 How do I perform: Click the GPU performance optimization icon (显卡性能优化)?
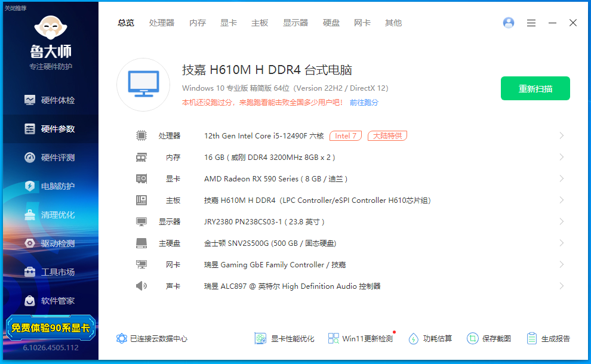tap(260, 338)
